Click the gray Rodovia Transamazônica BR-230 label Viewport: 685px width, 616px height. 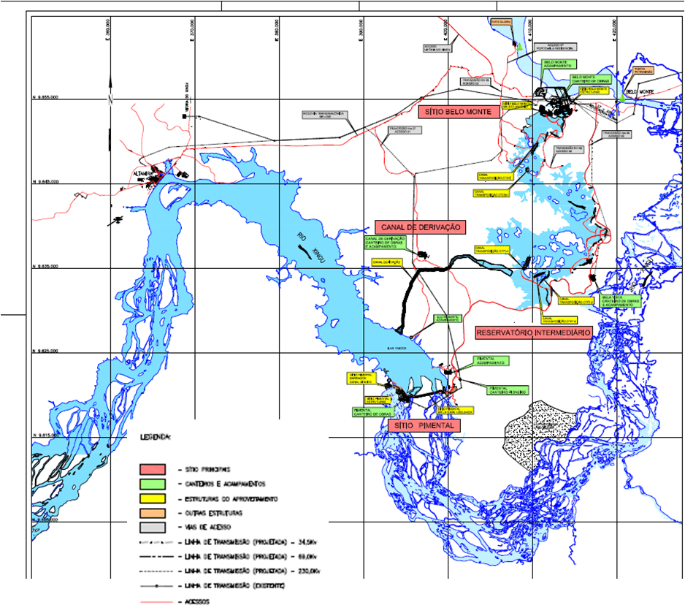click(x=325, y=115)
